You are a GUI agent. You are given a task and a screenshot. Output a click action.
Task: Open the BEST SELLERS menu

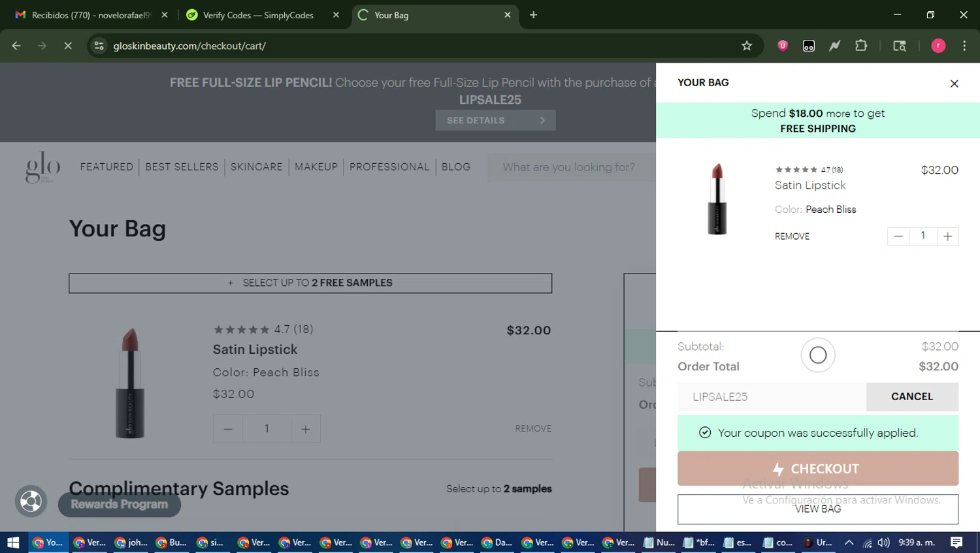click(x=182, y=167)
